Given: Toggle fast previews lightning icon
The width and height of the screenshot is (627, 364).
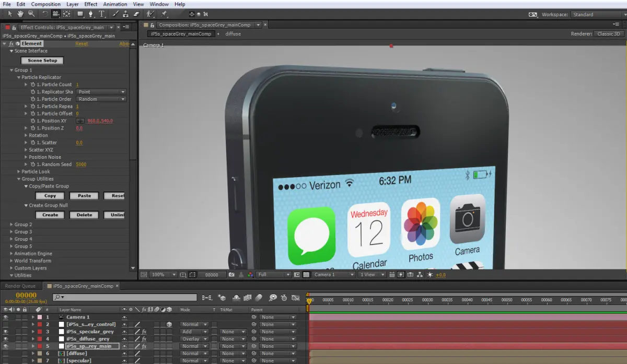Looking at the screenshot, I should coord(401,275).
